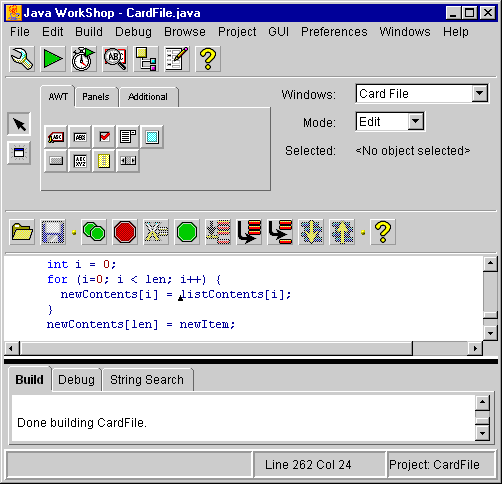
Task: Click the single green octagon resume icon
Action: (187, 232)
